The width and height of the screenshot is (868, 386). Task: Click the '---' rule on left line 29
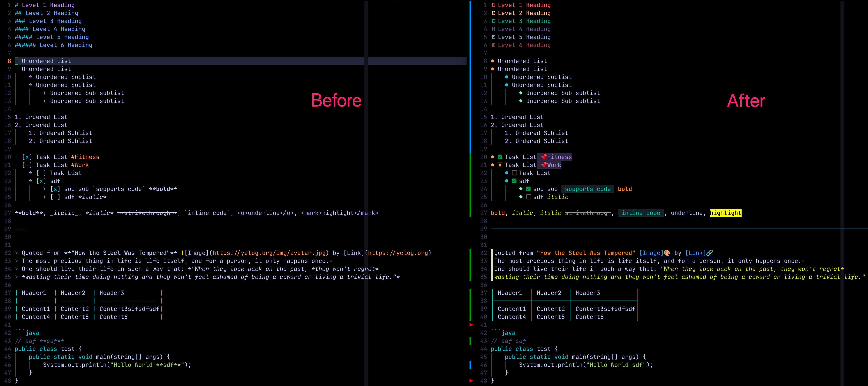pos(20,229)
